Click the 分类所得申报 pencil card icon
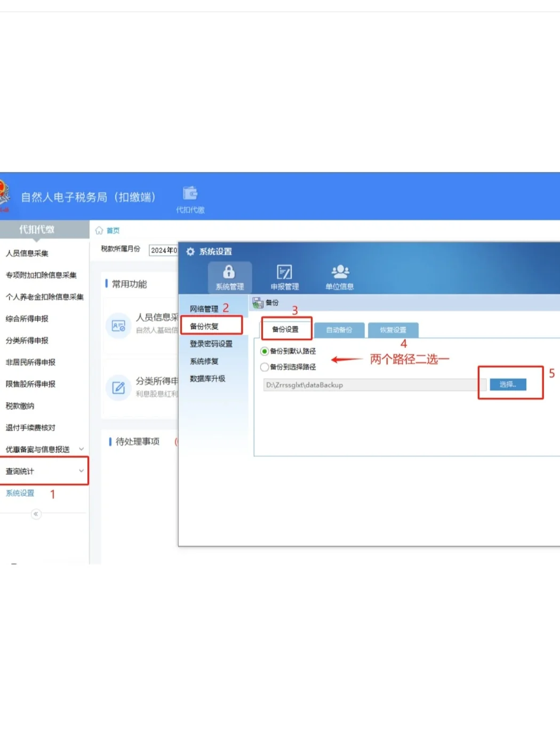 [x=118, y=388]
